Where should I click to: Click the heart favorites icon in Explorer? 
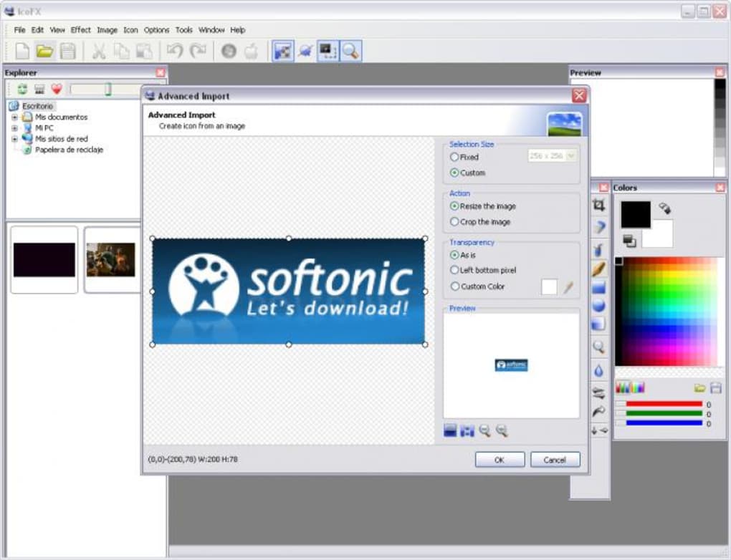point(57,90)
